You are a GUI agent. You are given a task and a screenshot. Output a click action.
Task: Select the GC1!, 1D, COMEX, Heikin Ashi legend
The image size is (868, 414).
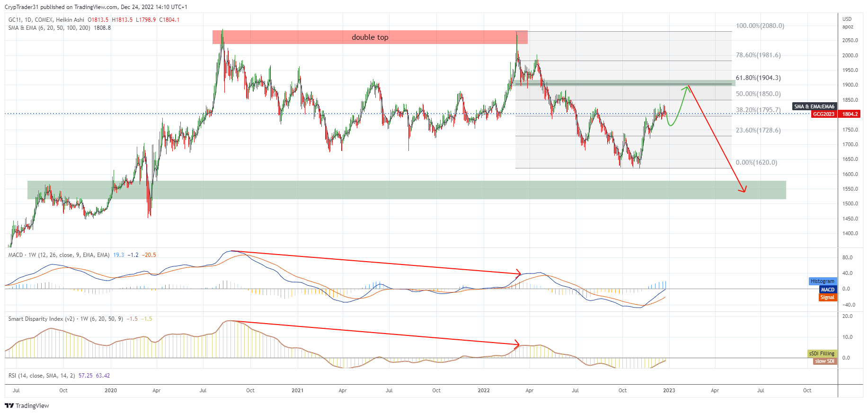coord(46,20)
